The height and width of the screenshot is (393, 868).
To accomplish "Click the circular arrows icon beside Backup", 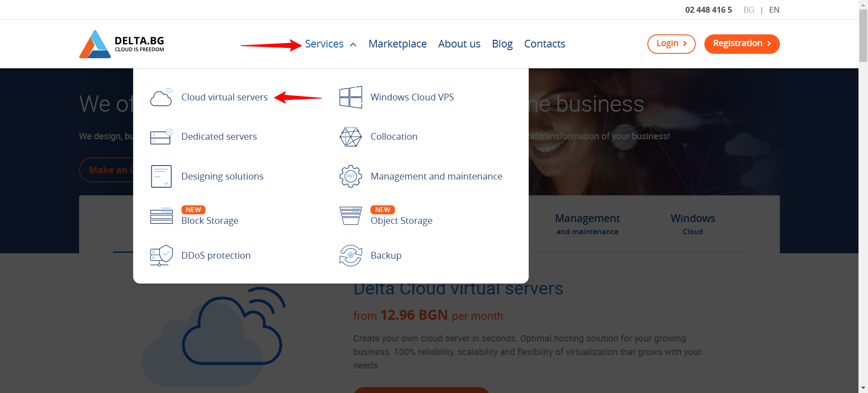I will (x=351, y=256).
